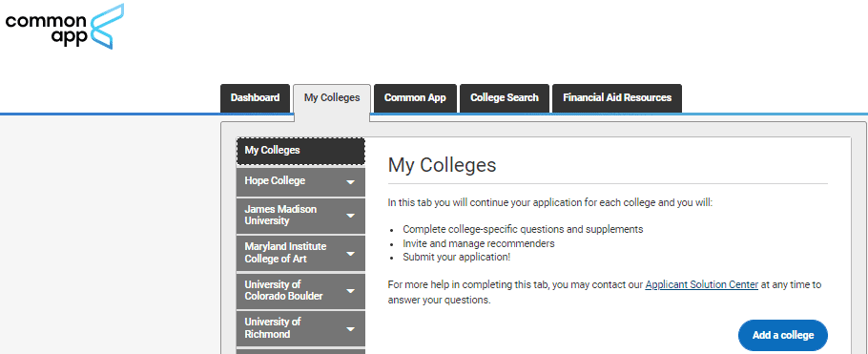
Task: Open the Applicant Solution Center link
Action: (x=701, y=284)
